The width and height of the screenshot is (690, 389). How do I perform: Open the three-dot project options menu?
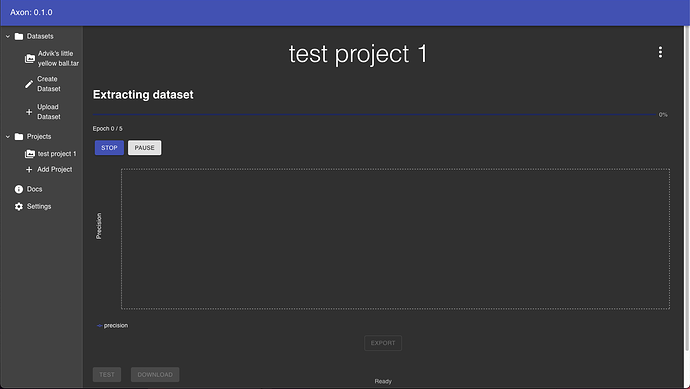660,52
